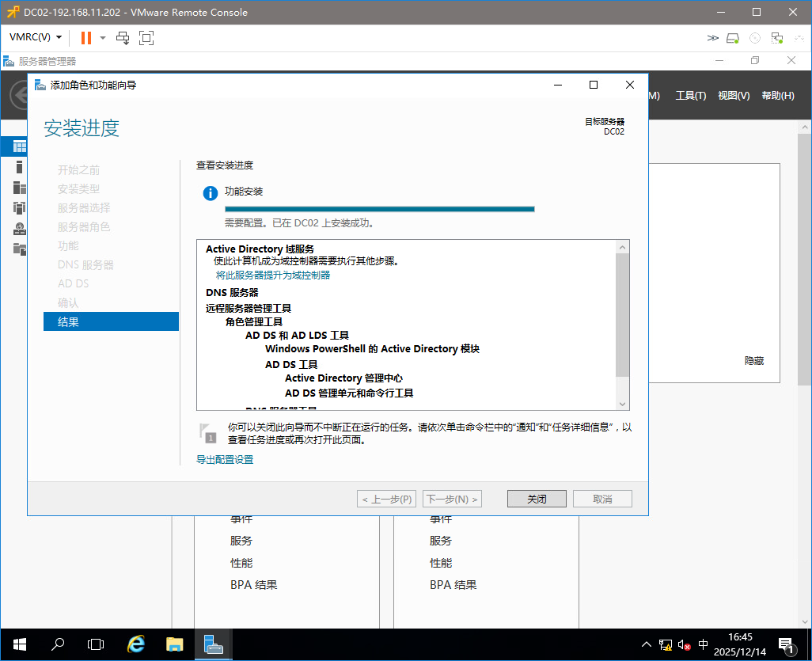Select the dashboard icon in Server Manager sidebar

(19, 146)
